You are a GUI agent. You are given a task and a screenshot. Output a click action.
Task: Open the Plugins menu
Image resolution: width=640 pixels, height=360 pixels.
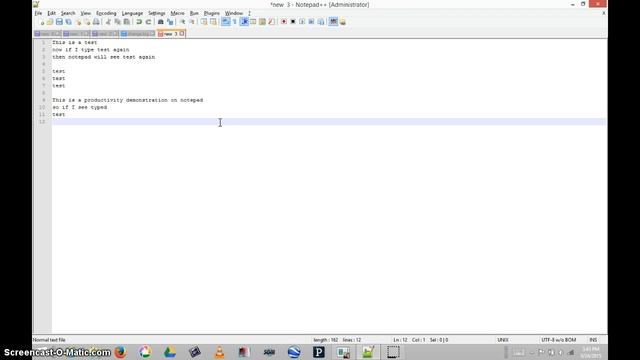point(212,13)
